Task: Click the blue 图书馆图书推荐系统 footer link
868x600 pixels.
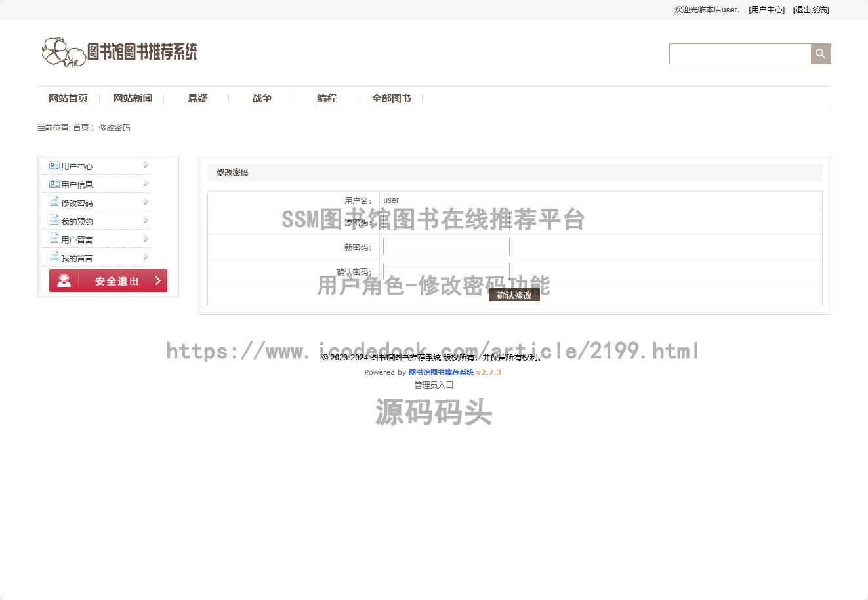Action: pos(441,372)
